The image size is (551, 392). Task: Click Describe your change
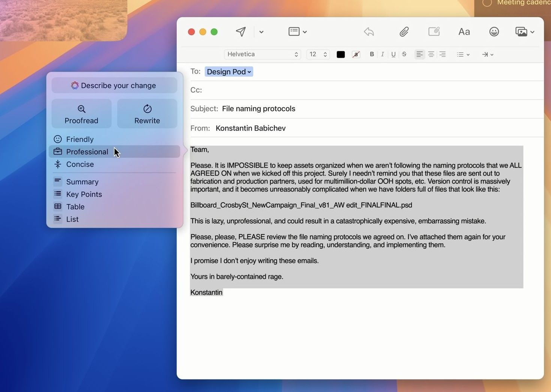[114, 85]
